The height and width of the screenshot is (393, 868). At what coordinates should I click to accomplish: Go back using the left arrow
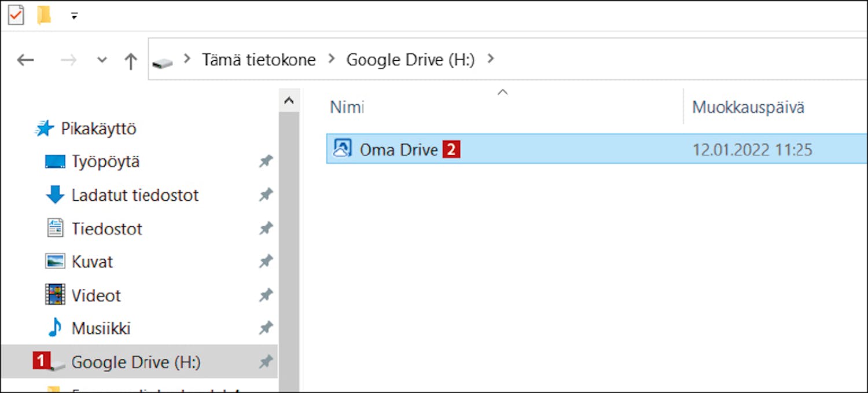(25, 60)
